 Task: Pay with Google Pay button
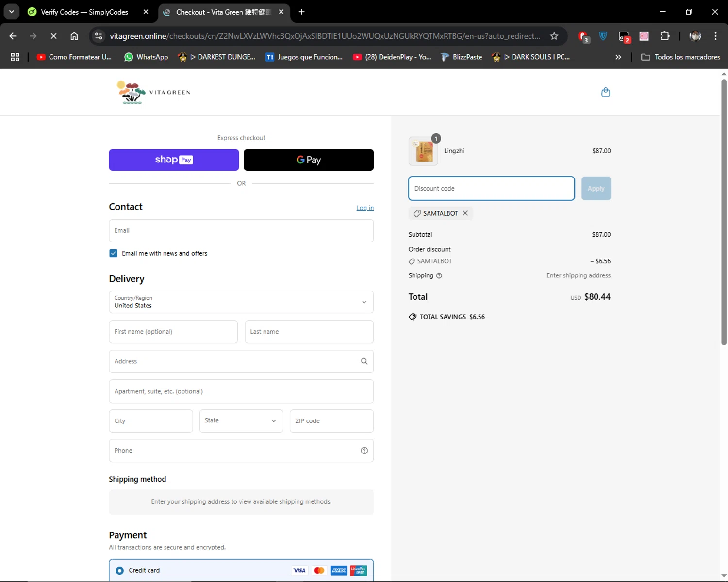(x=309, y=160)
